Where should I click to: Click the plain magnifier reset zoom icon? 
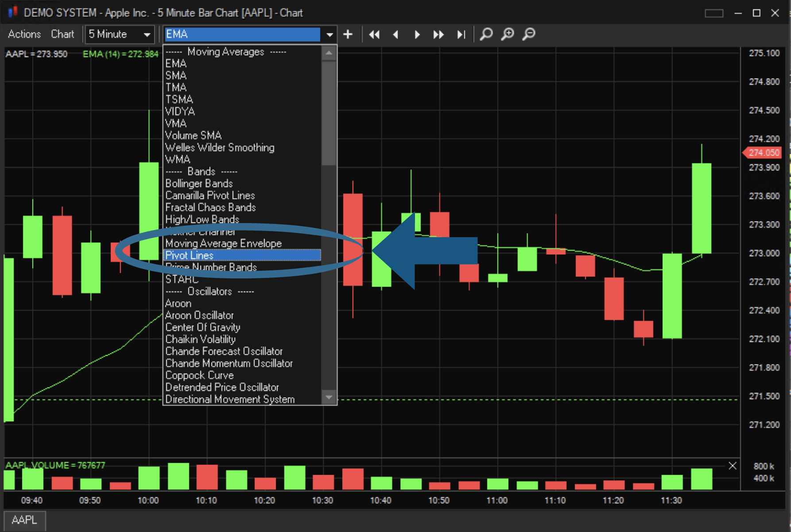pyautogui.click(x=486, y=34)
